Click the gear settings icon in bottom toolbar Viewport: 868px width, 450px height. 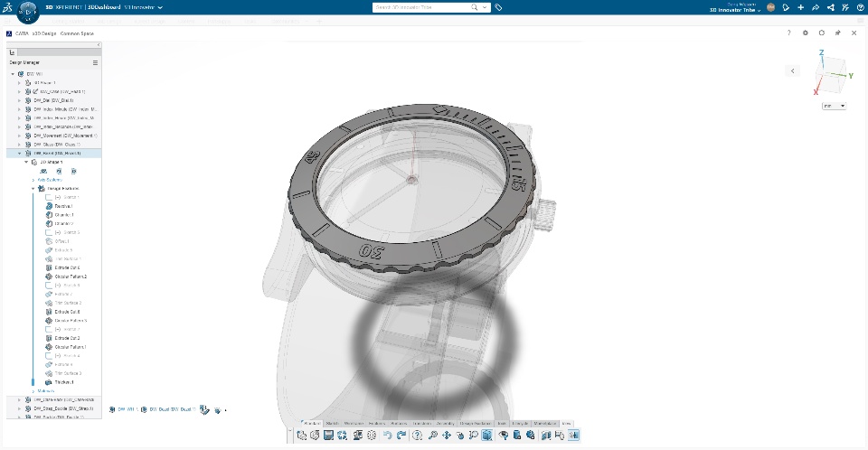(x=372, y=436)
